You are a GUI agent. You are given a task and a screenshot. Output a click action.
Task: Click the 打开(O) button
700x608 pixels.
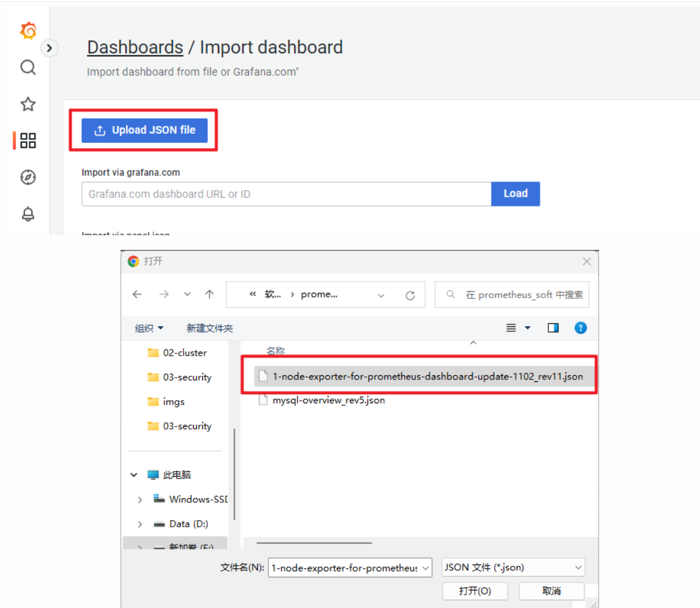click(475, 591)
